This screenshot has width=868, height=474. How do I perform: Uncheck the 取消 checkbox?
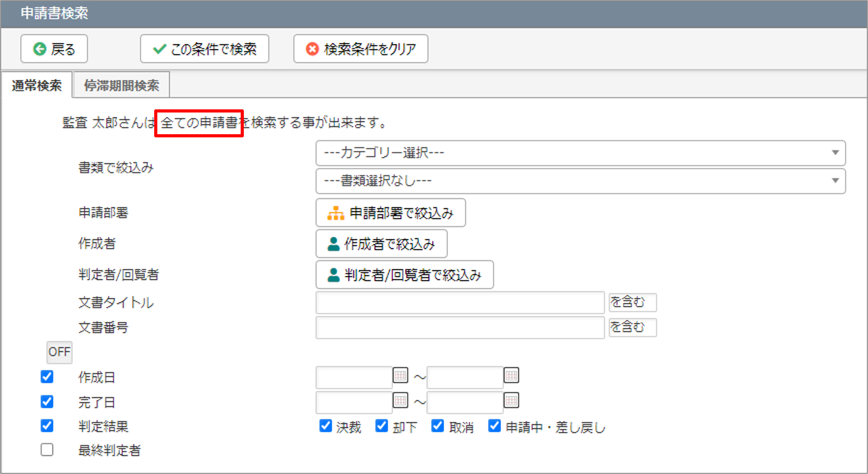point(437,426)
